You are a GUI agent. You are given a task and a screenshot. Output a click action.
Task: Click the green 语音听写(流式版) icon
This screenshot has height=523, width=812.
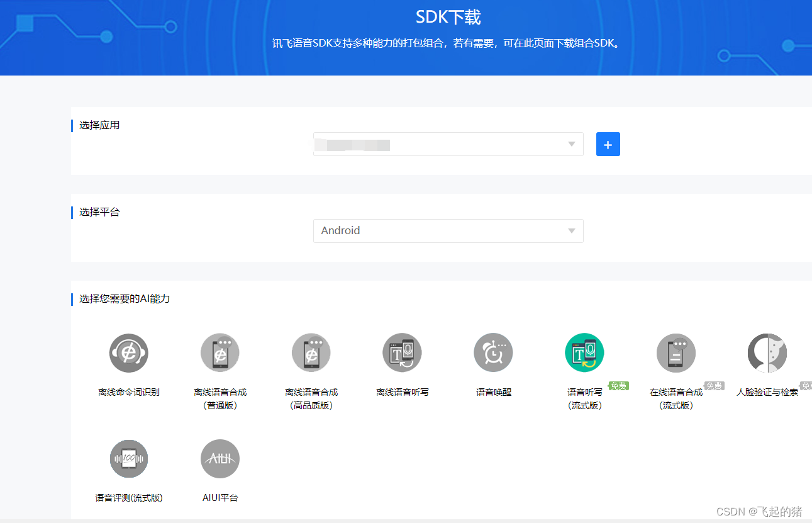pyautogui.click(x=585, y=353)
